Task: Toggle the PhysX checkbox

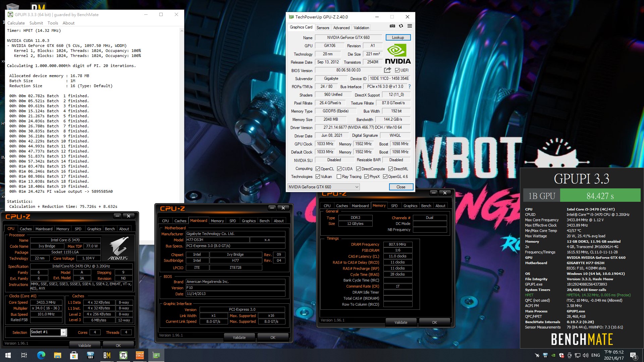Action: pos(366,177)
